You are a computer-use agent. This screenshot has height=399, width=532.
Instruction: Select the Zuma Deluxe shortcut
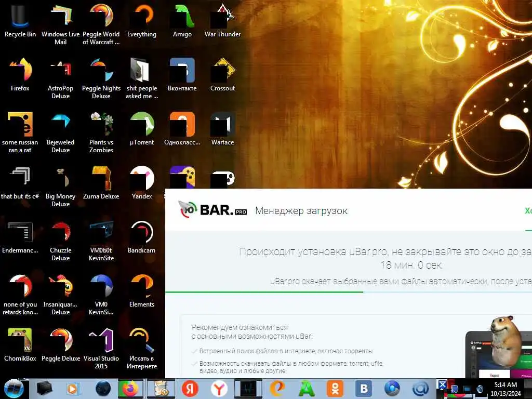tap(101, 182)
